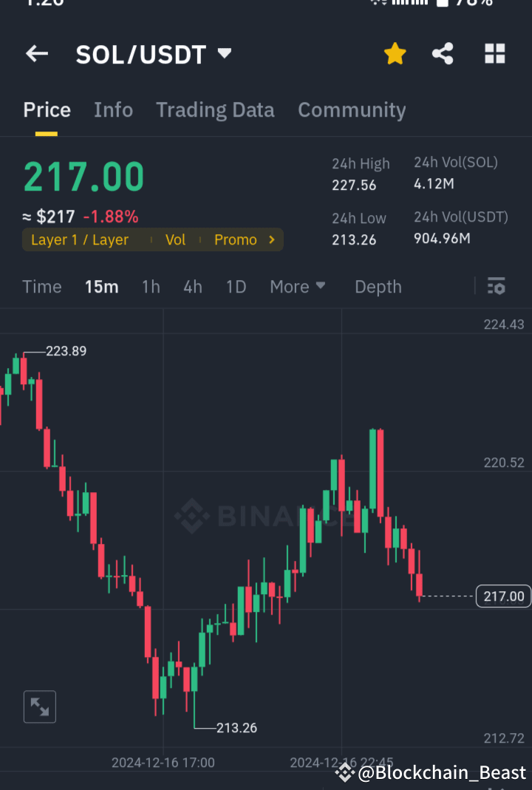Tap the Vol tag below the price

(176, 239)
